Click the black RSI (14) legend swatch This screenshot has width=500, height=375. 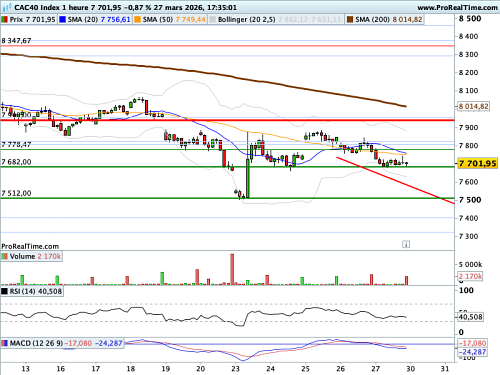[x=5, y=291]
